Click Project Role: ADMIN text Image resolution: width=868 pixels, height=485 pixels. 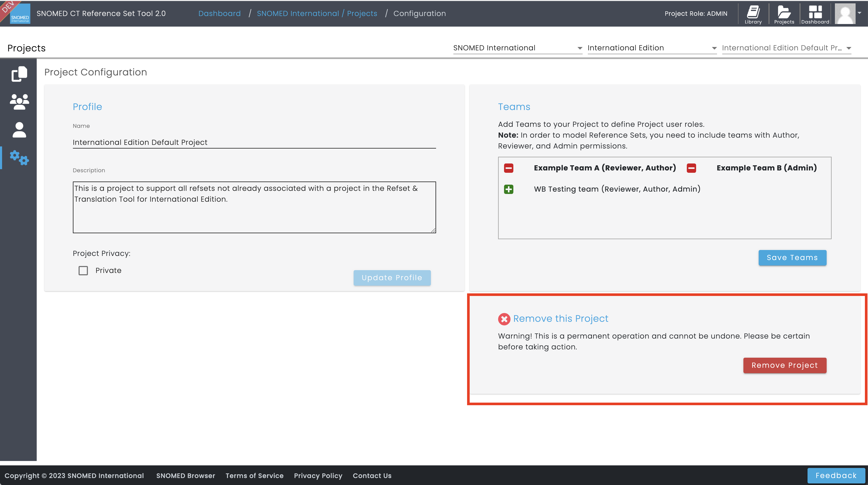coord(696,13)
